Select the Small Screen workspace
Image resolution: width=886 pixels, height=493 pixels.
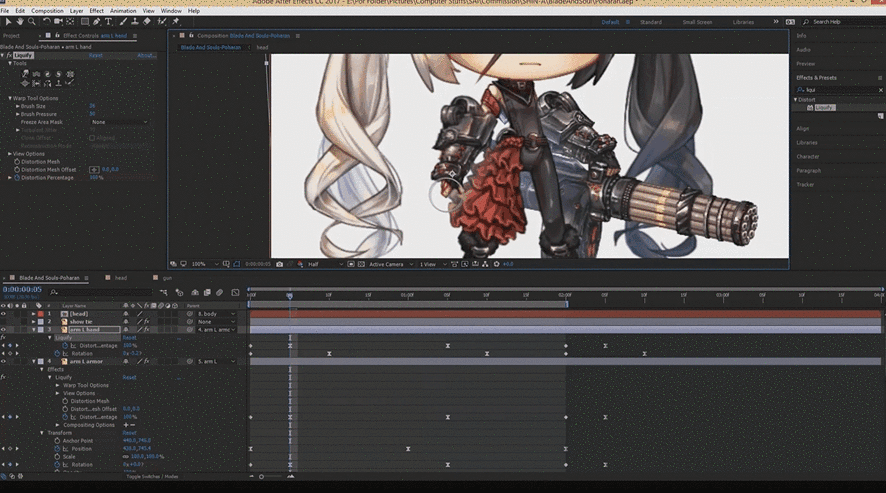[697, 22]
